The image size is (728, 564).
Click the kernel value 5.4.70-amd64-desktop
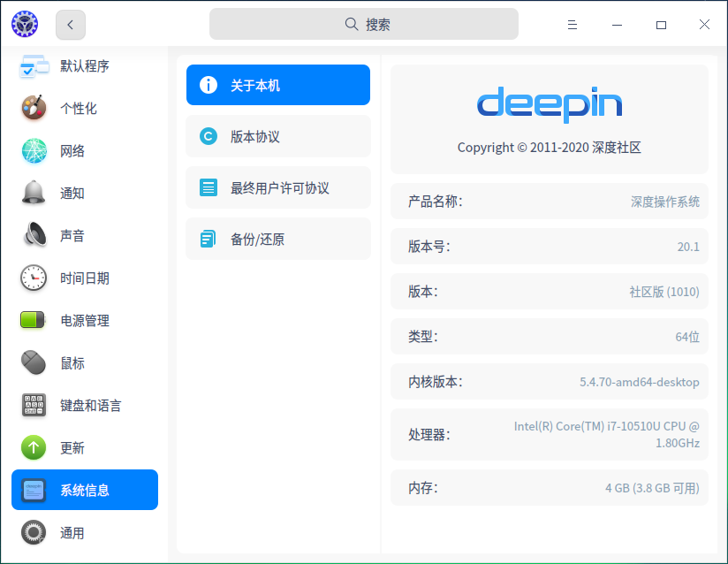tap(640, 382)
